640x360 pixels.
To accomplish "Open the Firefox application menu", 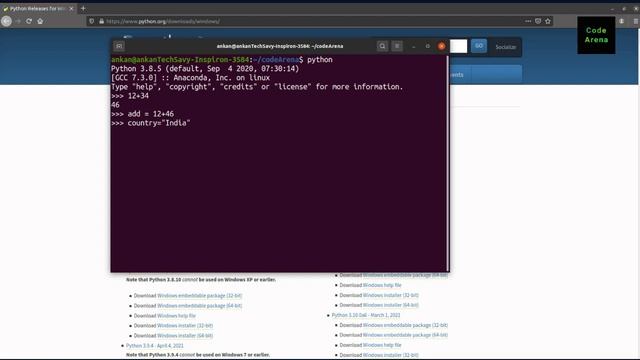I will click(636, 21).
